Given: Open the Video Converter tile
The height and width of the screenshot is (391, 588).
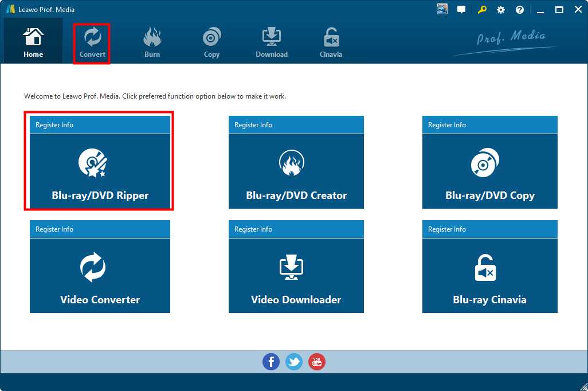Looking at the screenshot, I should point(100,276).
